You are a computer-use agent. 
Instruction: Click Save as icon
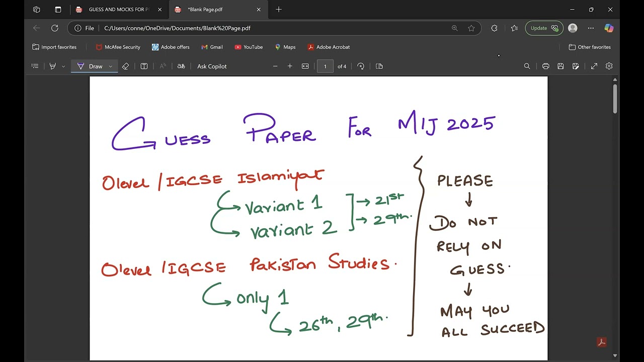click(576, 66)
